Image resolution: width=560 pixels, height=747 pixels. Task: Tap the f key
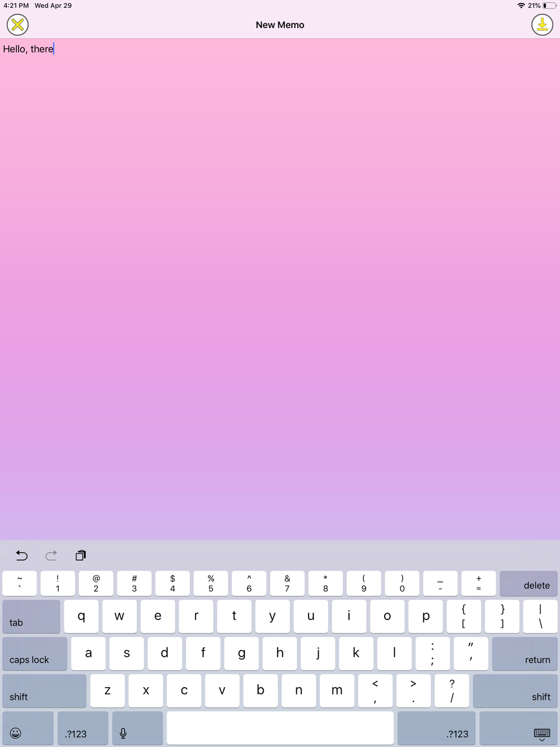(203, 653)
